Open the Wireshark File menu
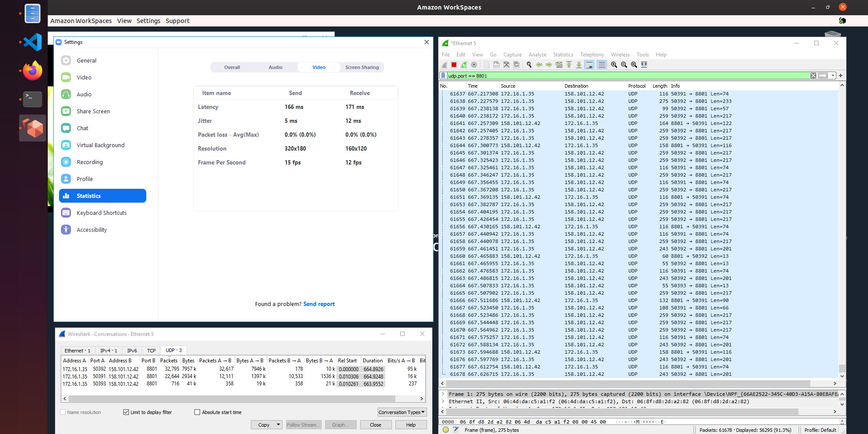The image size is (868, 434). 446,55
